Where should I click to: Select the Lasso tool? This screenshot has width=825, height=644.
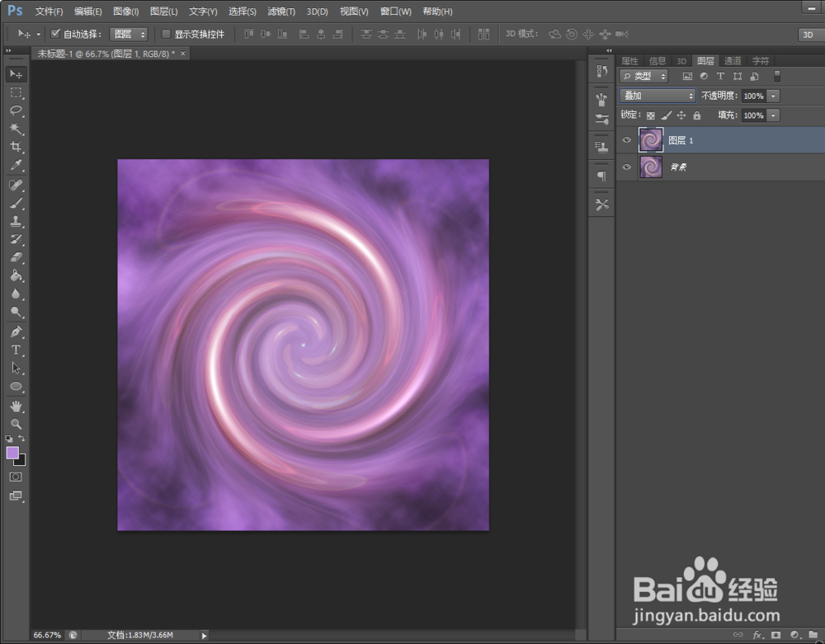click(16, 110)
